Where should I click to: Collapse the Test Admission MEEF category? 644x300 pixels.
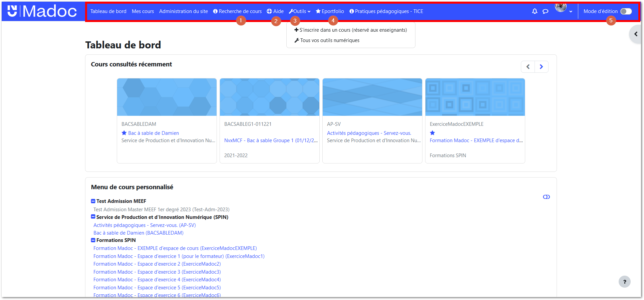pyautogui.click(x=93, y=201)
